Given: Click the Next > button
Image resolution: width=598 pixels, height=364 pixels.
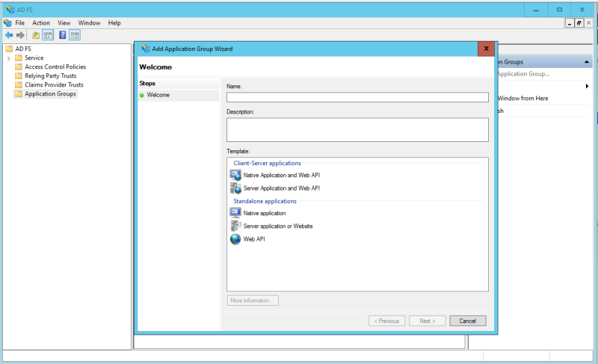Looking at the screenshot, I should pos(427,321).
